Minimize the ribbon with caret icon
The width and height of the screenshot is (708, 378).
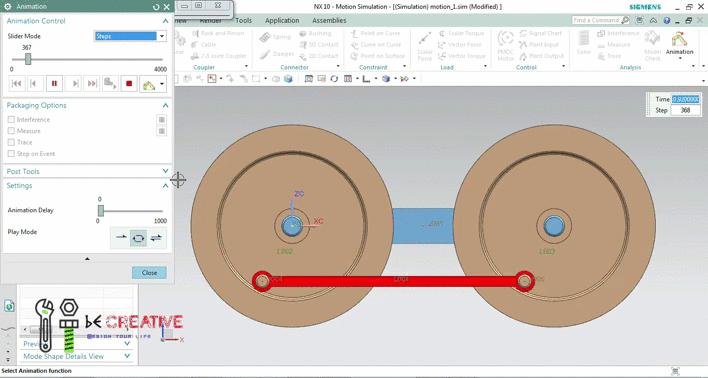point(653,20)
